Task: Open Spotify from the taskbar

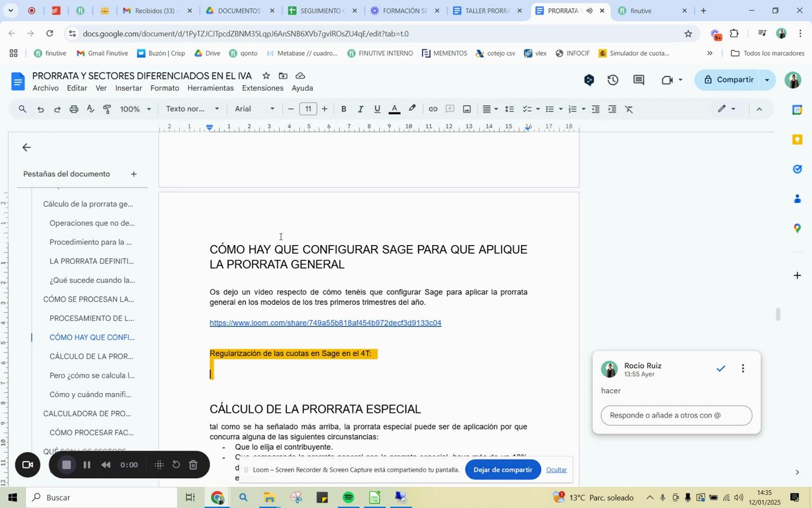Action: tap(348, 497)
